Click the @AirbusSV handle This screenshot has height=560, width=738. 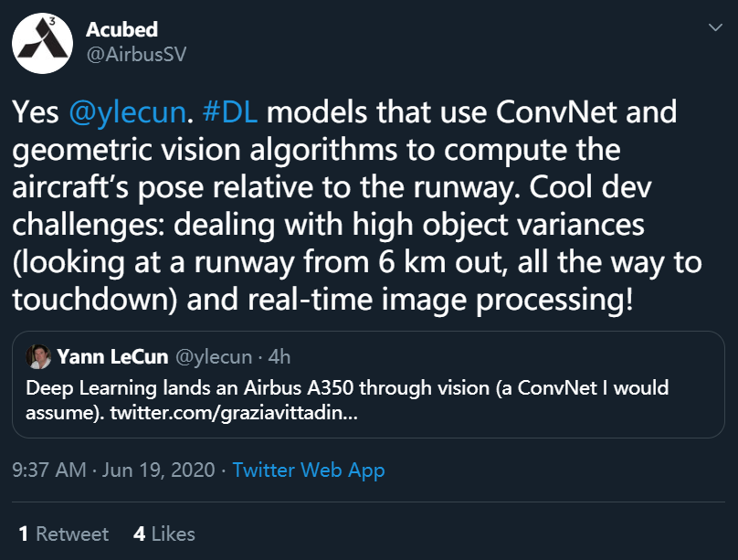[136, 54]
